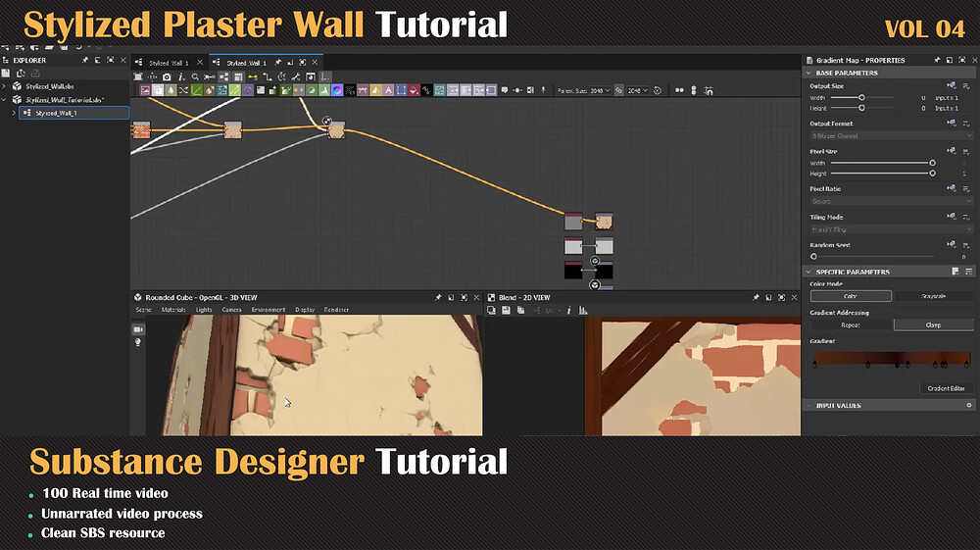Screen dimensions: 980x550
Task: Open the Tiling Mode dropdown
Action: (891, 229)
